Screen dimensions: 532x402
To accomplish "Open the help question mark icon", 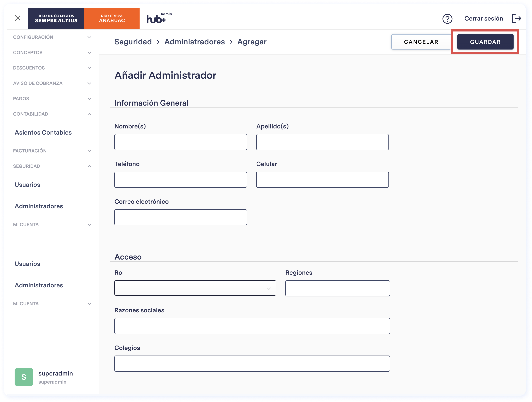I will tap(447, 18).
